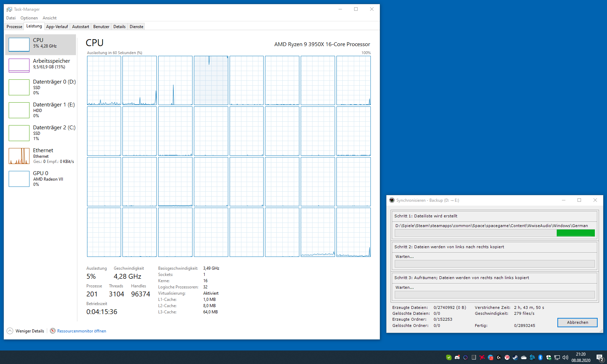Open the OneDrive cloud tray icon
Viewport: 607px width, 364px height.
click(524, 357)
